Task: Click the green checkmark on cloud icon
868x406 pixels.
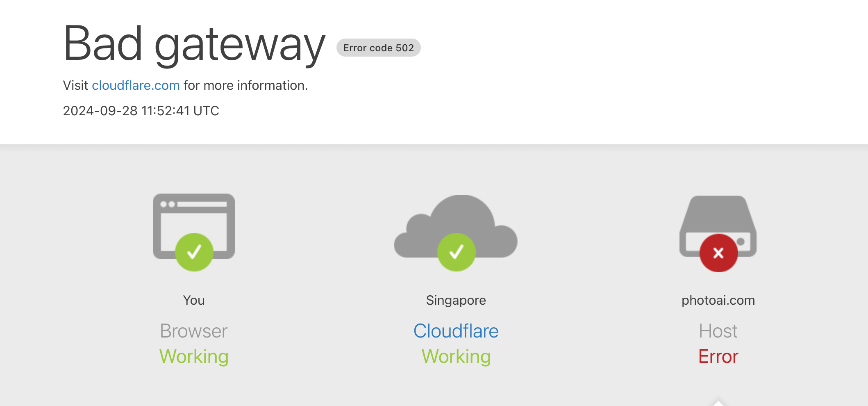Action: coord(456,252)
